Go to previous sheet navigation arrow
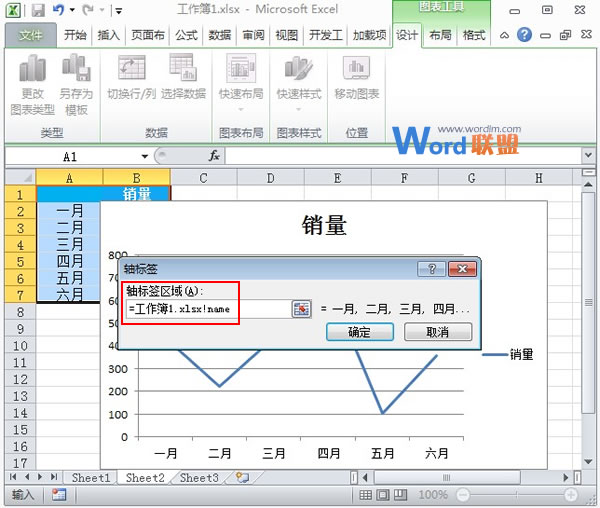 click(x=27, y=477)
